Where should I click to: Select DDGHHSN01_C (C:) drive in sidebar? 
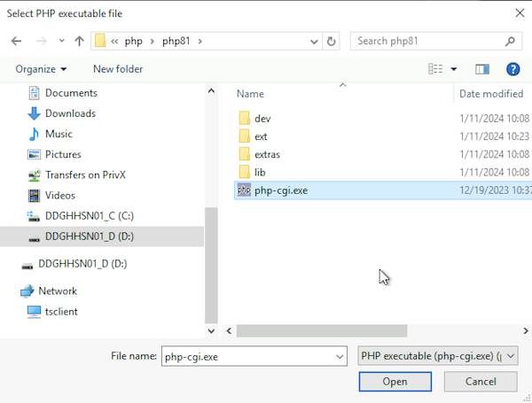click(x=89, y=215)
